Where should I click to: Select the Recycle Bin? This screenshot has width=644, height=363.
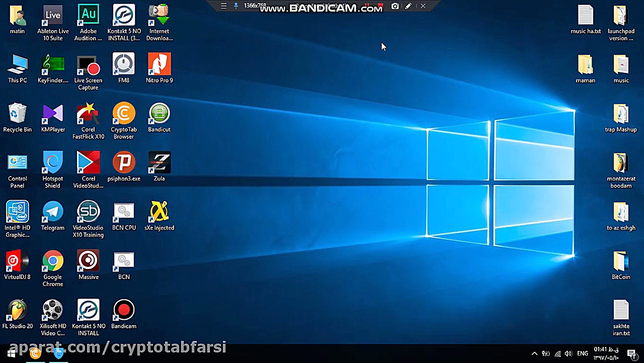(17, 118)
